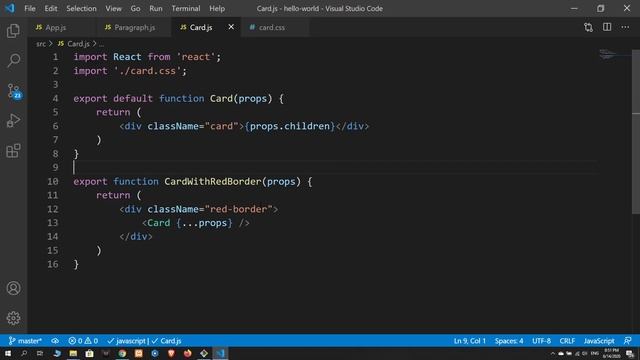Screen dimensions: 640x360
Task: Click the Publish to cloud icon in the status bar
Action: pyautogui.click(x=55, y=341)
